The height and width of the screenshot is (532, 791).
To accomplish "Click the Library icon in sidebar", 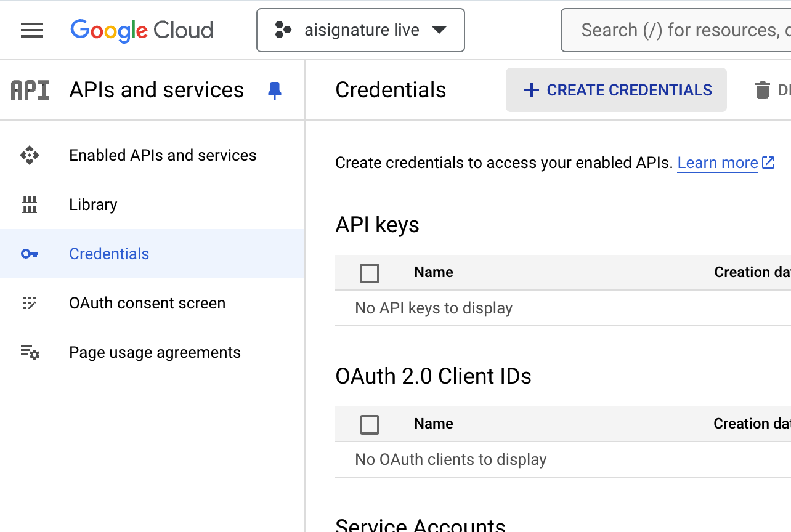I will point(30,204).
